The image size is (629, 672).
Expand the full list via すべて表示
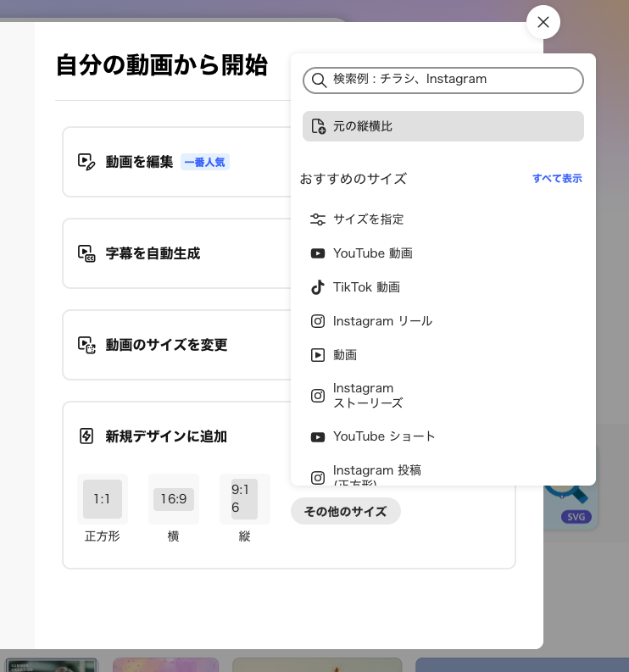(557, 179)
